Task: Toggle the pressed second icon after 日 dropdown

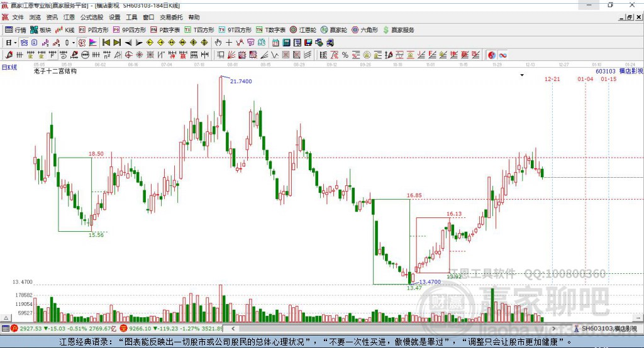Action: click(24, 42)
